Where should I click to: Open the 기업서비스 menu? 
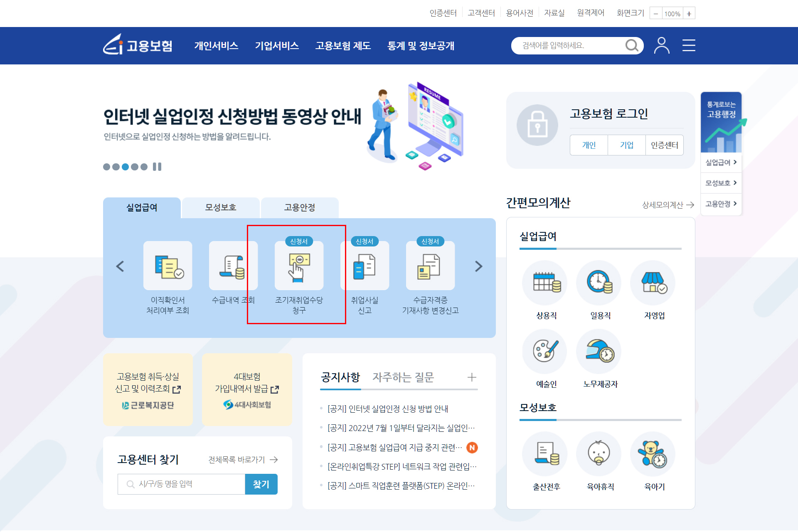click(277, 46)
